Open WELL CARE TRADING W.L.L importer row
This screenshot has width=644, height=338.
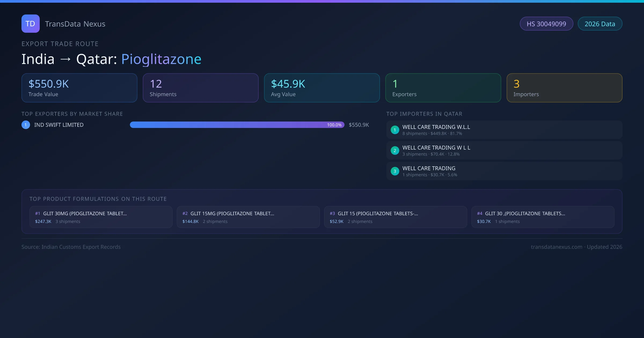point(504,130)
